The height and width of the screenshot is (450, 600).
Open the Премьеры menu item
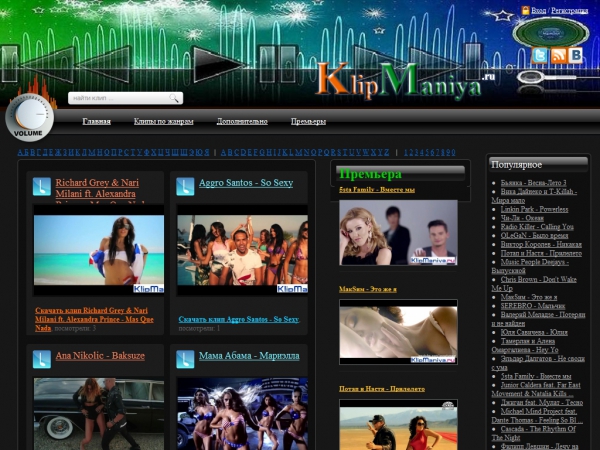click(x=308, y=121)
